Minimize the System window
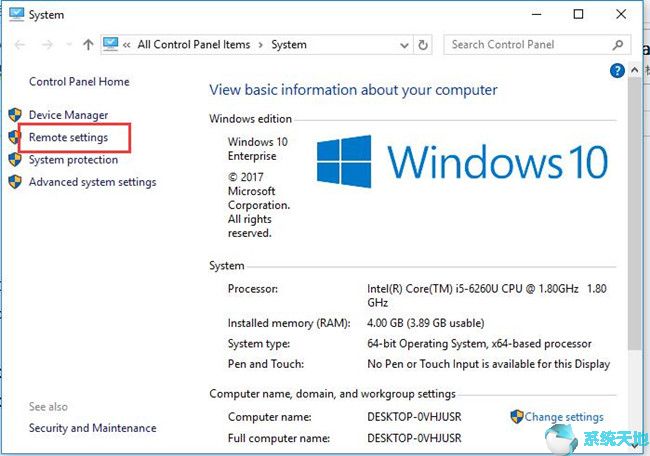 (x=536, y=14)
